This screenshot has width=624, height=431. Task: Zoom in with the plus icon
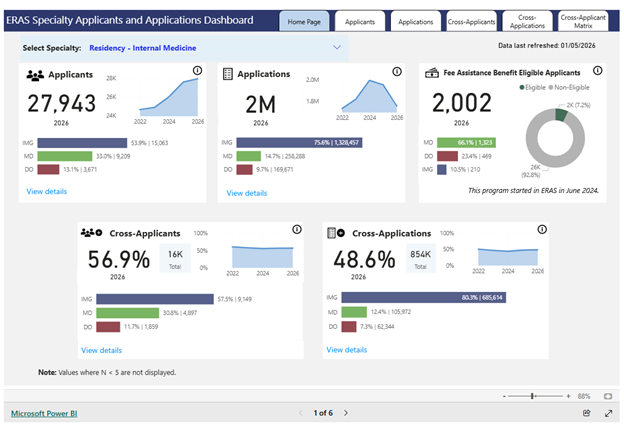[x=568, y=396]
